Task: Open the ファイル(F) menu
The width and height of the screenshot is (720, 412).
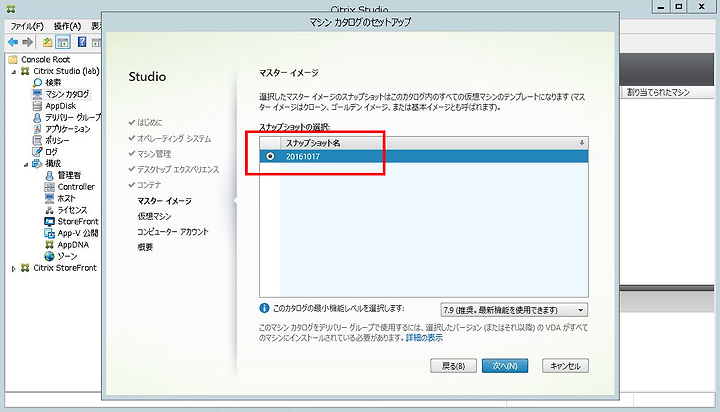Action: 27,26
